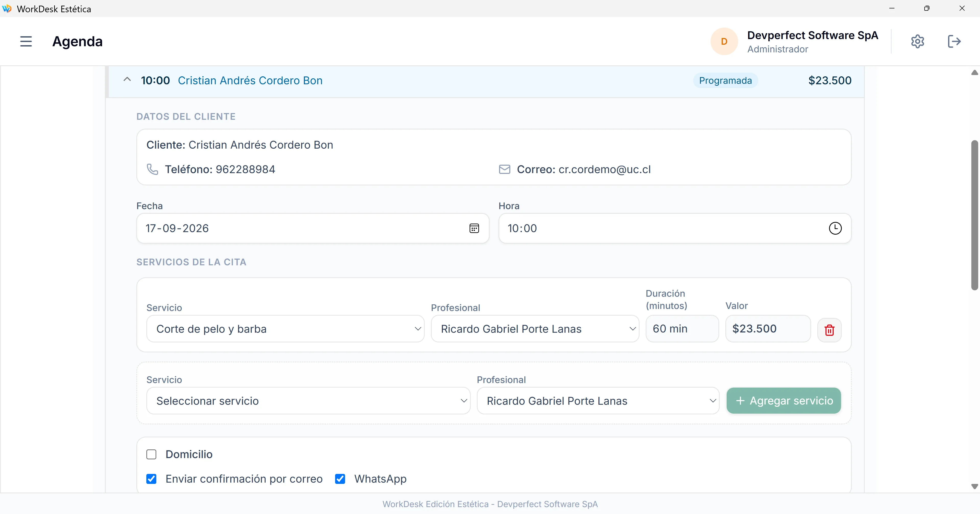Click the scroll-down arrow of the vertical scrollbar
The image size is (980, 514).
click(x=974, y=486)
